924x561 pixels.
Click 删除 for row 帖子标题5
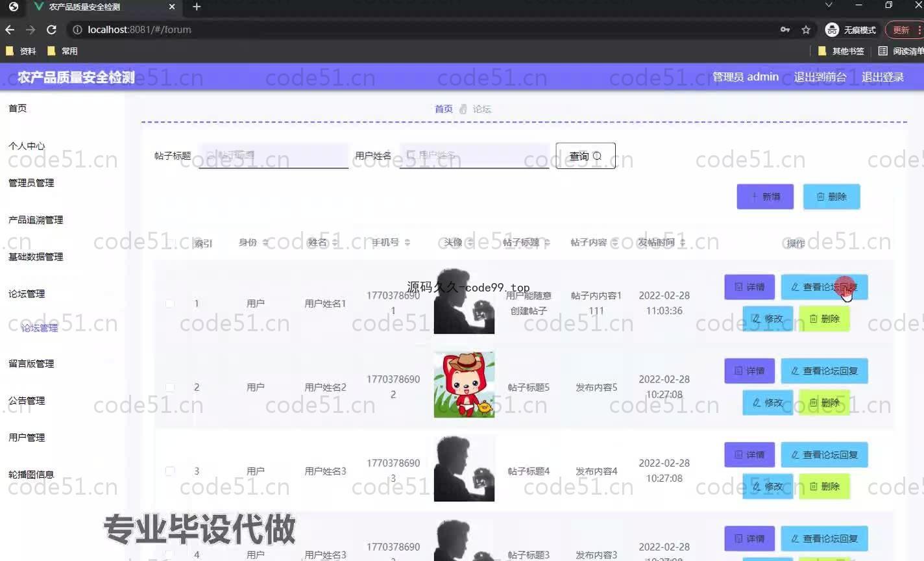(824, 403)
